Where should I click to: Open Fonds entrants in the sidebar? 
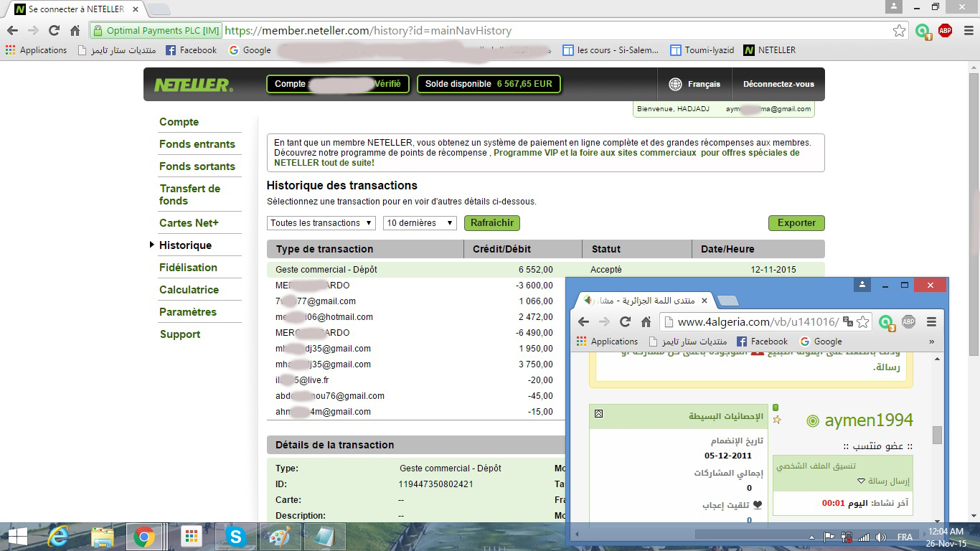(x=197, y=144)
